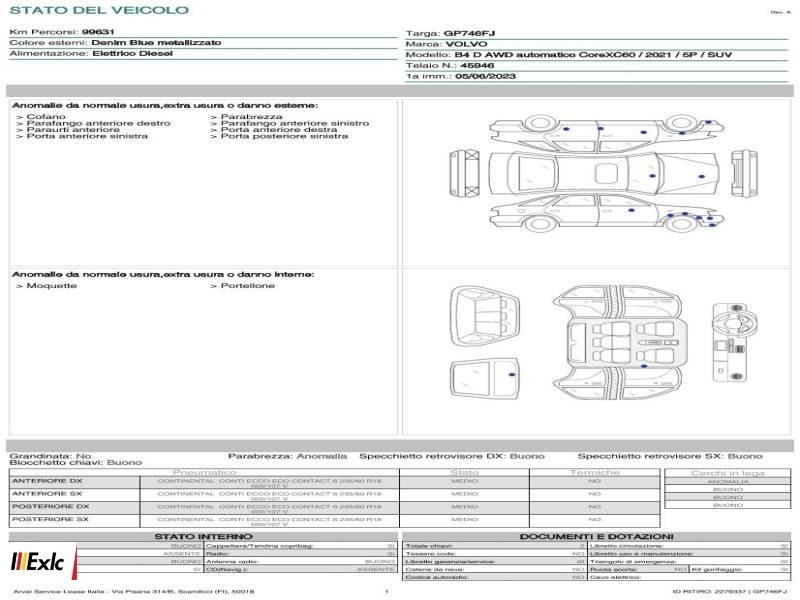Click the Catene da neve row
The width and height of the screenshot is (800, 600).
494,569
